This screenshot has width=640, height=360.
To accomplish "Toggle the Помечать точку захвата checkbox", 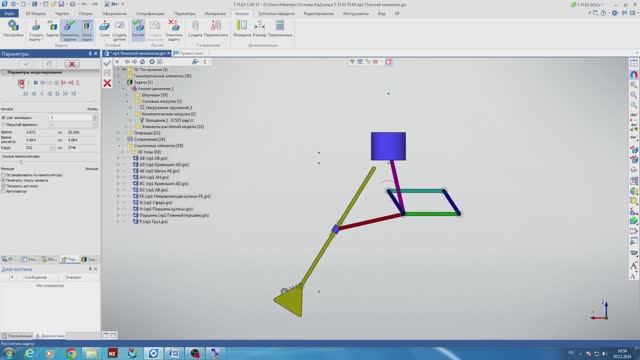I will (3, 180).
